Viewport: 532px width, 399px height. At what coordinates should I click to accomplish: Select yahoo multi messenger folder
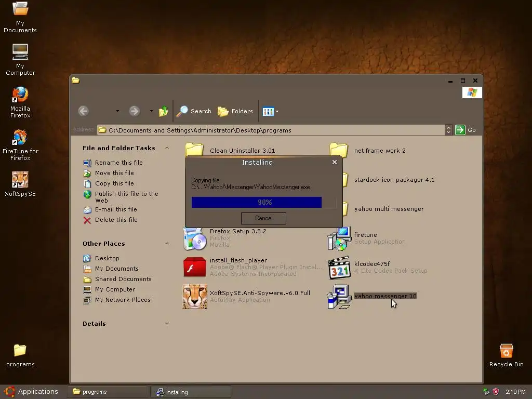coord(389,209)
